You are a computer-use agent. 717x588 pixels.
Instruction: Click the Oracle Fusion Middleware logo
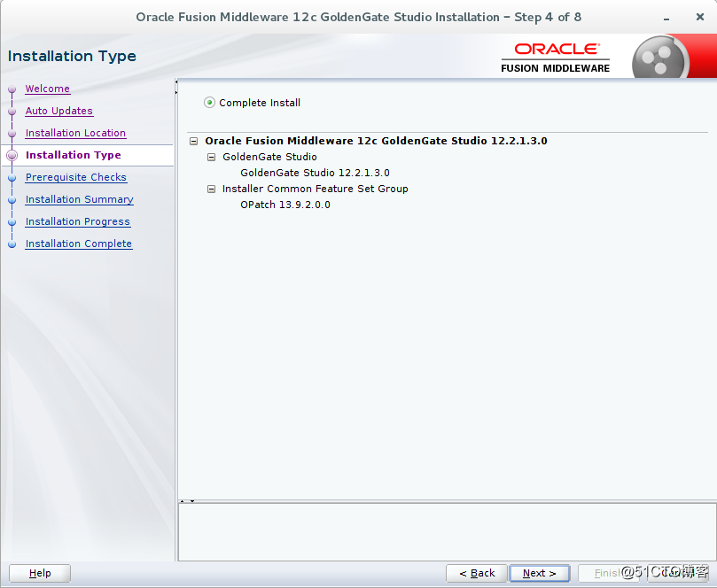pyautogui.click(x=556, y=58)
